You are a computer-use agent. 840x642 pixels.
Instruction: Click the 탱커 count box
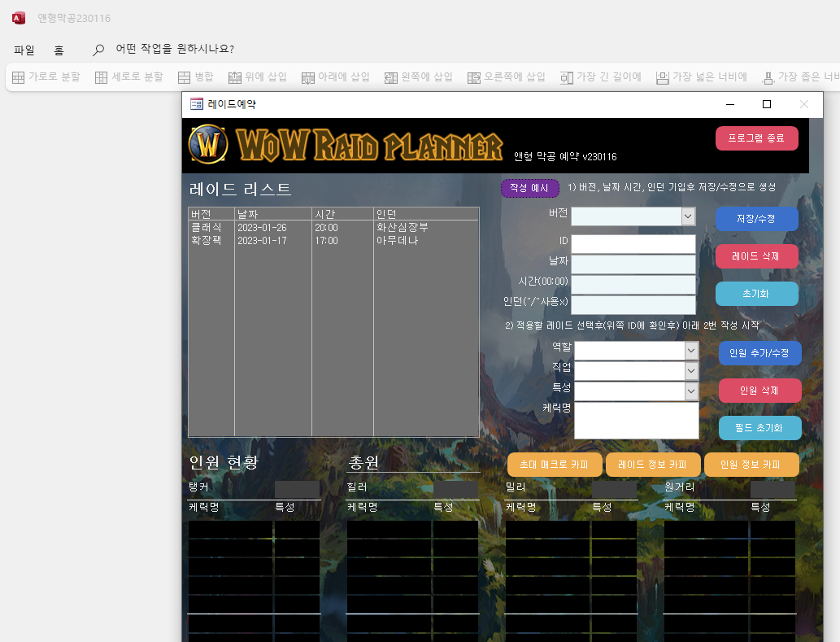click(x=298, y=489)
